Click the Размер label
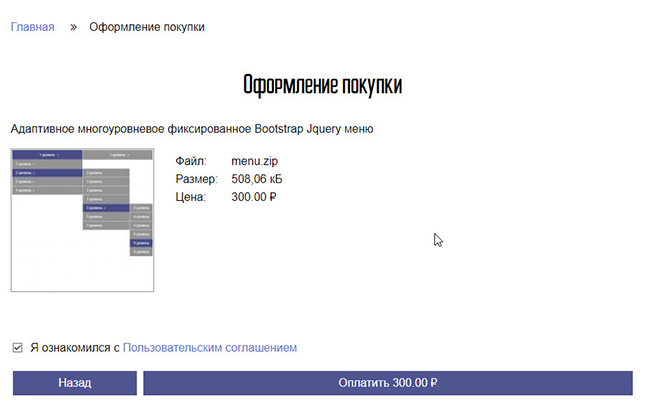The image size is (645, 409). [196, 179]
